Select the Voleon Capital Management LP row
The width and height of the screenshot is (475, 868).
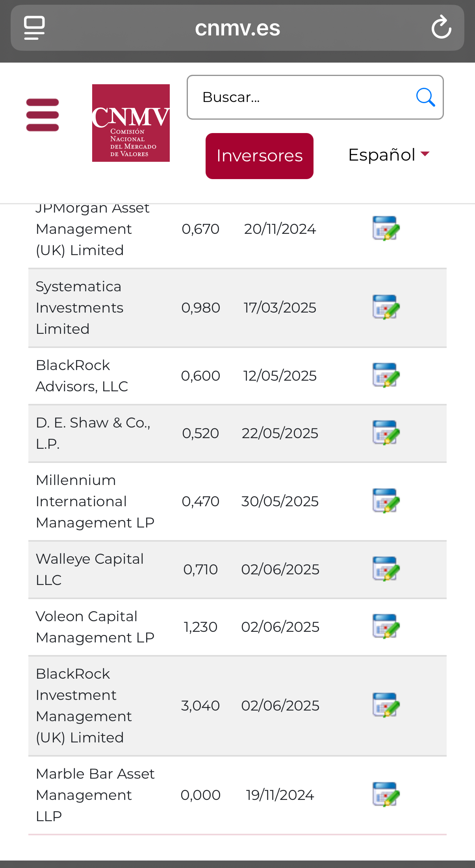[237, 627]
